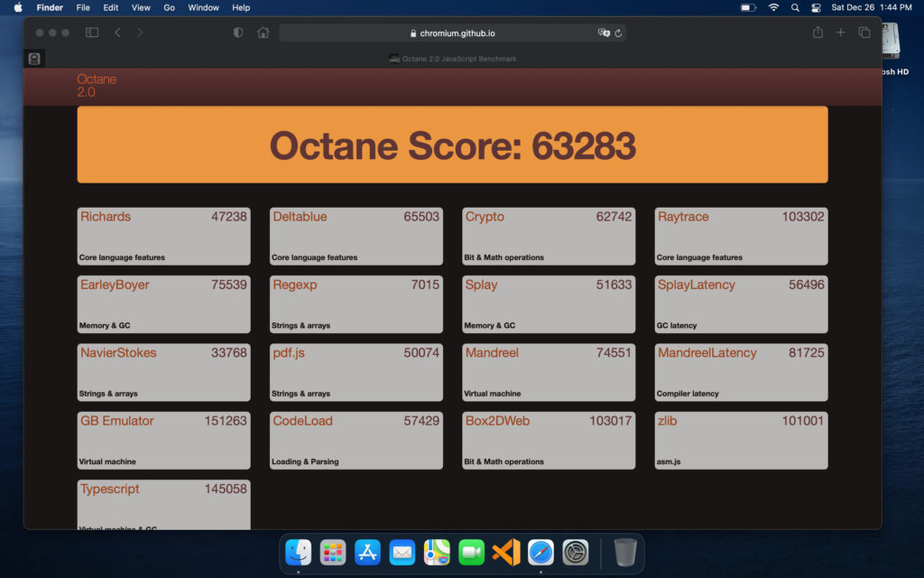Open the CodeLoad benchmark link
The width and height of the screenshot is (924, 578).
coord(303,421)
